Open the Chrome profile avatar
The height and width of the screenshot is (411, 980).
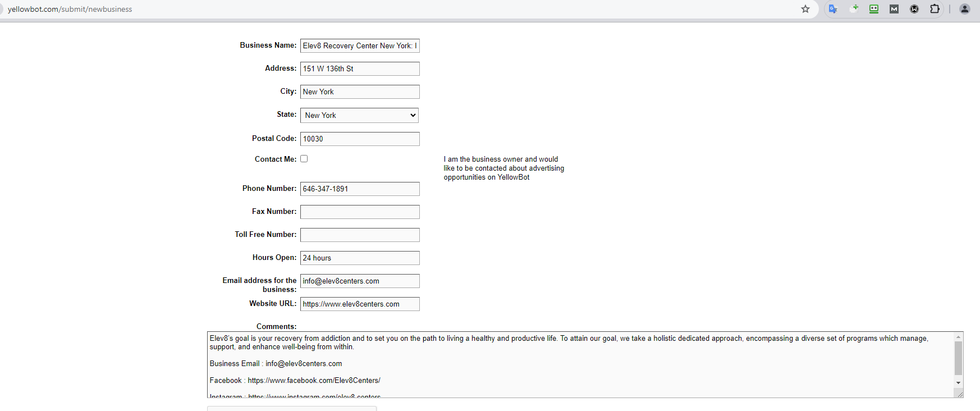click(964, 9)
